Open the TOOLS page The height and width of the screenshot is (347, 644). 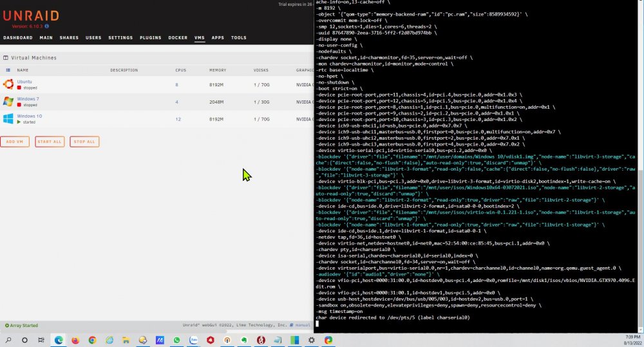click(239, 38)
